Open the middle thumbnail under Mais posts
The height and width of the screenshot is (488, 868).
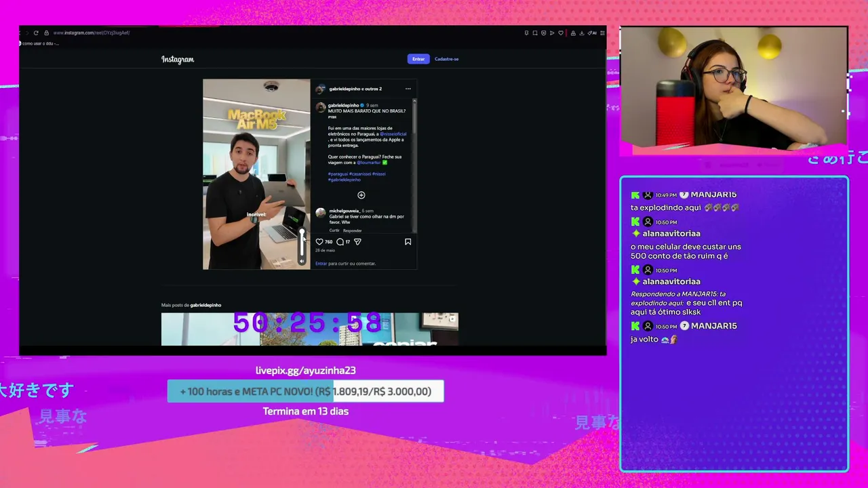(x=310, y=329)
